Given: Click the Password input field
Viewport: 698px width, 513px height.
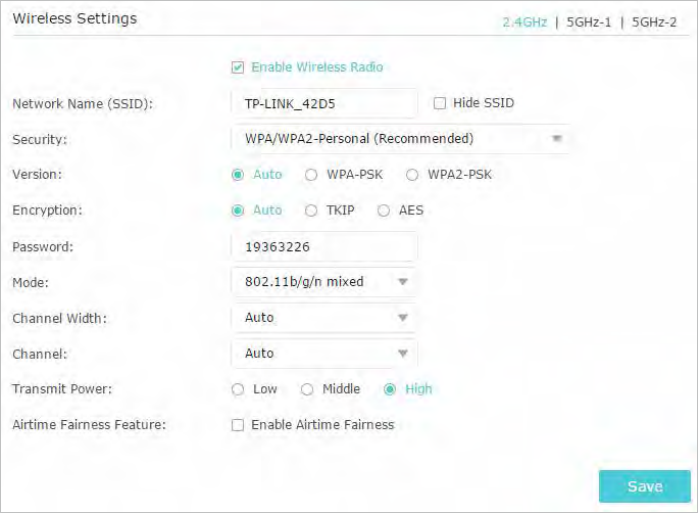Looking at the screenshot, I should click(324, 247).
